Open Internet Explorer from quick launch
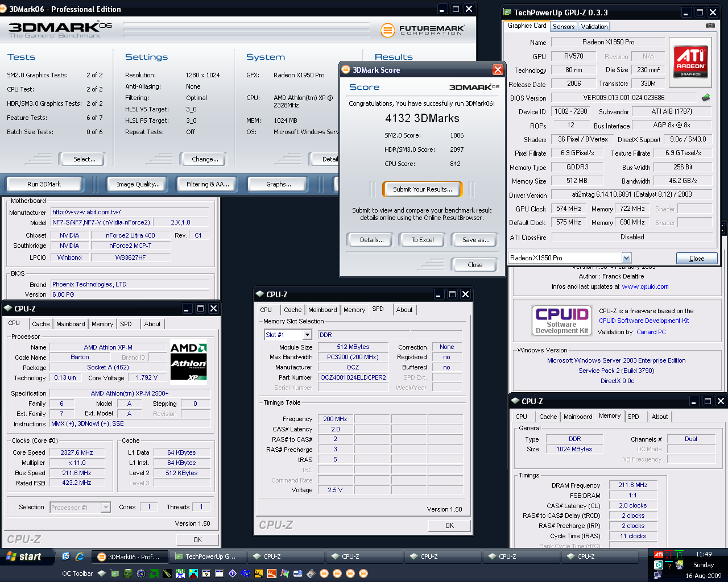Viewport: 728px width, 582px height. pos(80,556)
